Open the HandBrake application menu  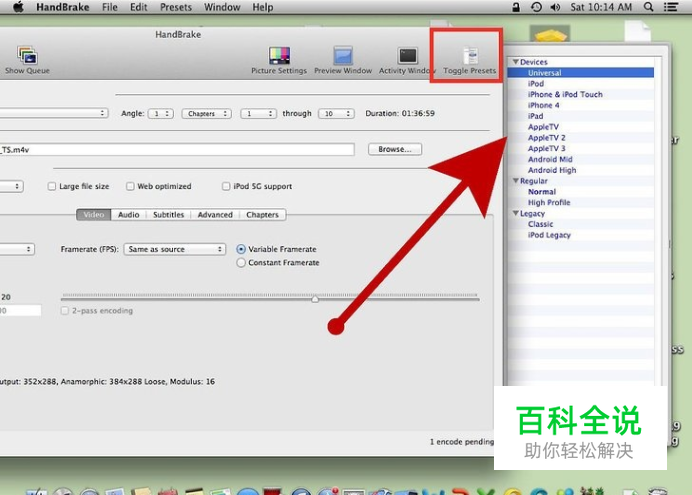click(x=63, y=7)
